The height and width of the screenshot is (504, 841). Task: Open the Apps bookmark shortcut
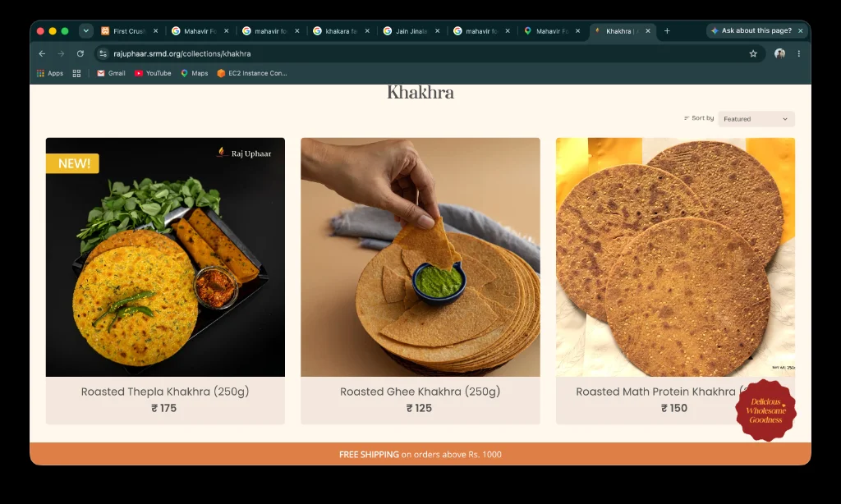point(50,73)
